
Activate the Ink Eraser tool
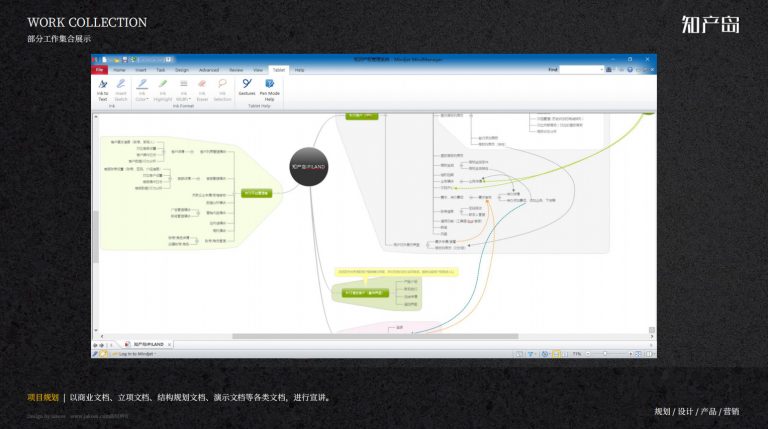click(x=202, y=90)
